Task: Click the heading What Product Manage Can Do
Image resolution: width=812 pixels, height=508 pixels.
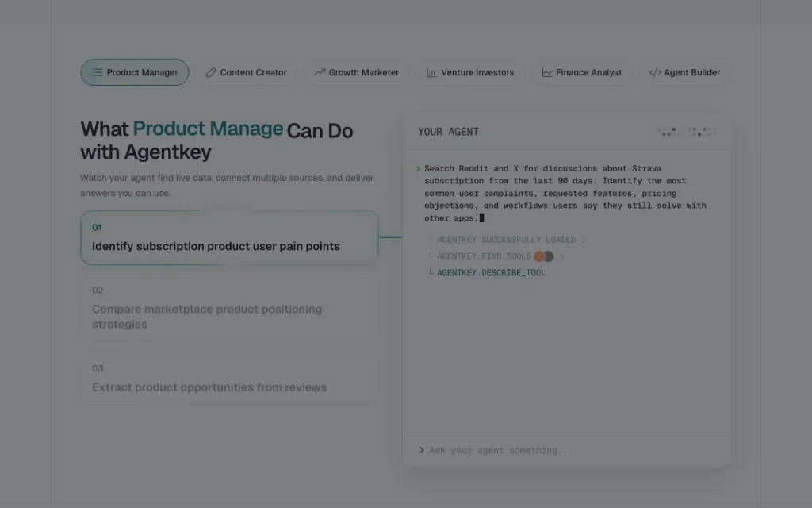Action: (x=216, y=140)
